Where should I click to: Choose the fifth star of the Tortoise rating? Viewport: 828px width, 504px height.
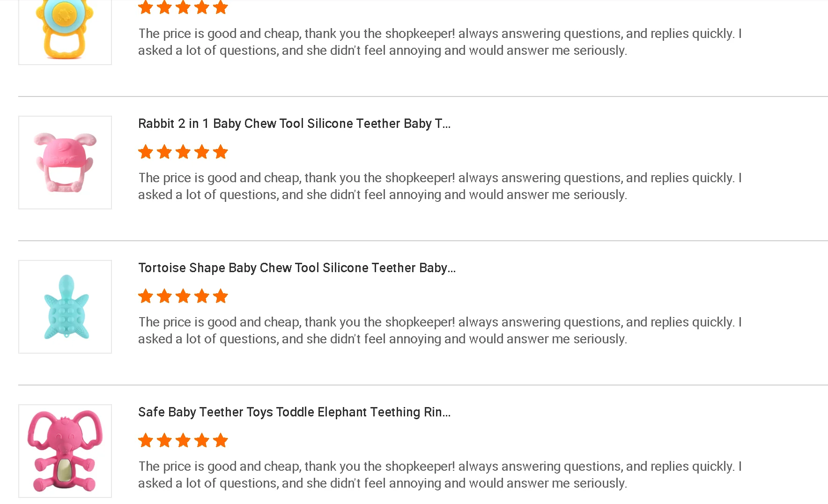pyautogui.click(x=220, y=296)
